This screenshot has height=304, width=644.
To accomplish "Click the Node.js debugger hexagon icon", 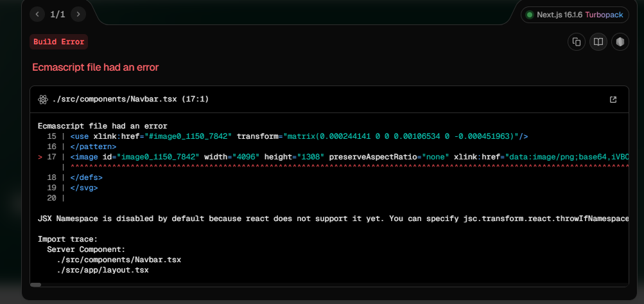I will pyautogui.click(x=620, y=42).
